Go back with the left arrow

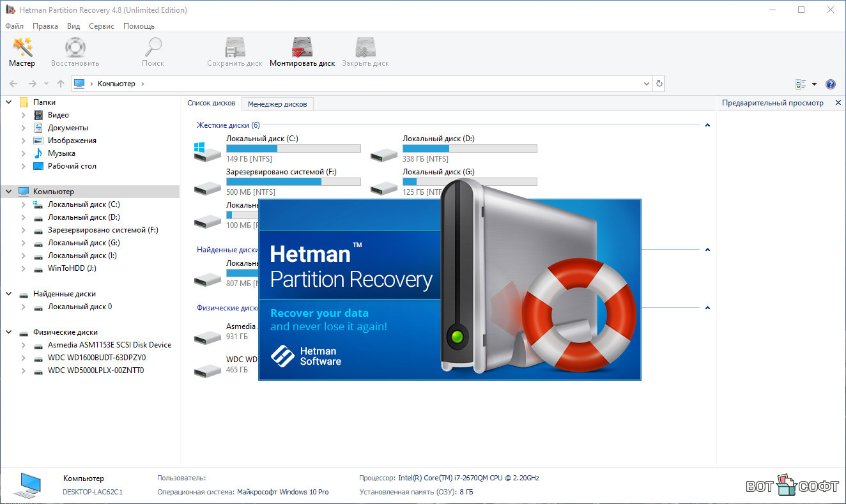(x=14, y=84)
